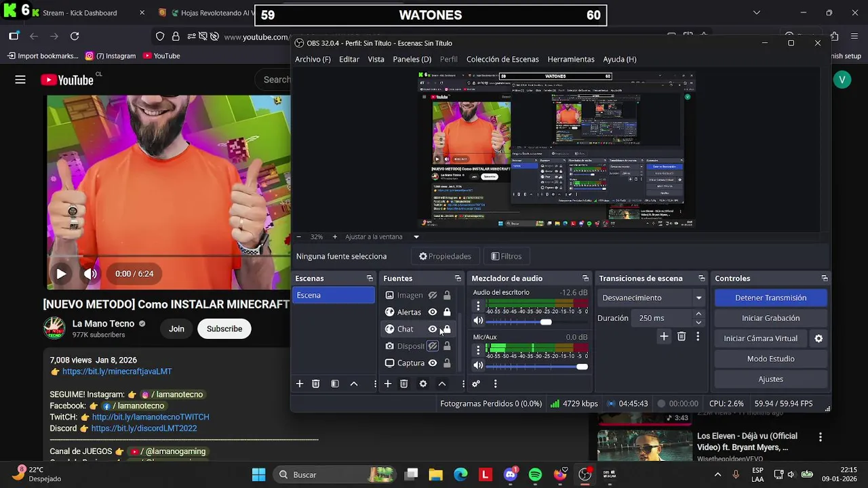Open Mic/Aux options dots
Image resolution: width=868 pixels, height=488 pixels.
tap(478, 350)
